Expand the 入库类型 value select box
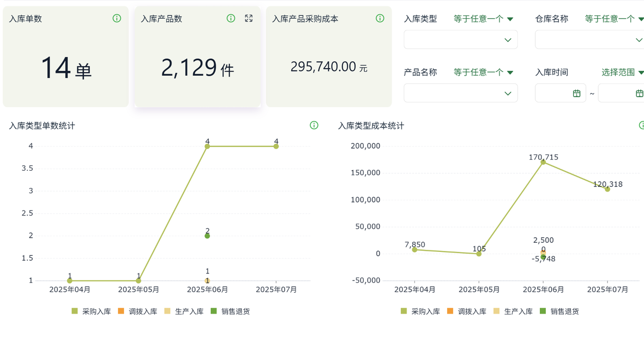644x341 pixels. (x=460, y=40)
